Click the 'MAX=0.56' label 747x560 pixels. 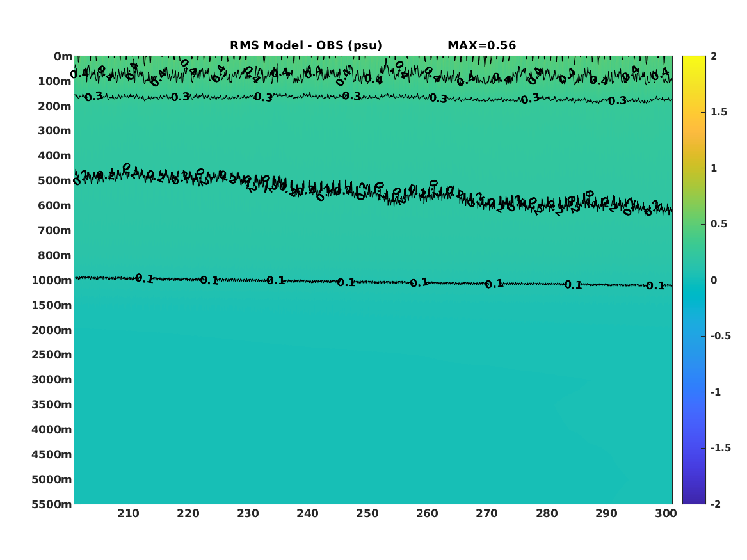(481, 45)
